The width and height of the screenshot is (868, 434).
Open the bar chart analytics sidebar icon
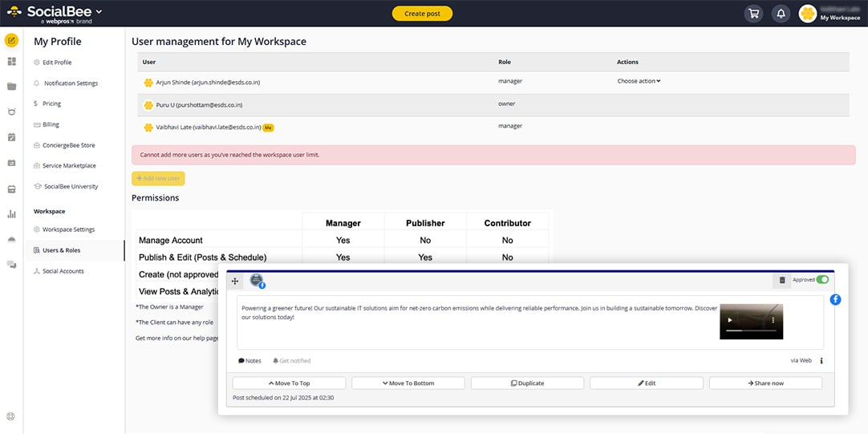(x=11, y=213)
